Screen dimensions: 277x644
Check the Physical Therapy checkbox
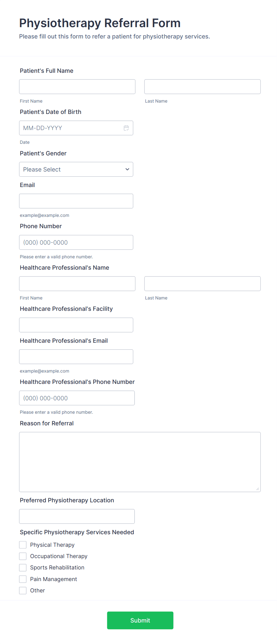23,545
